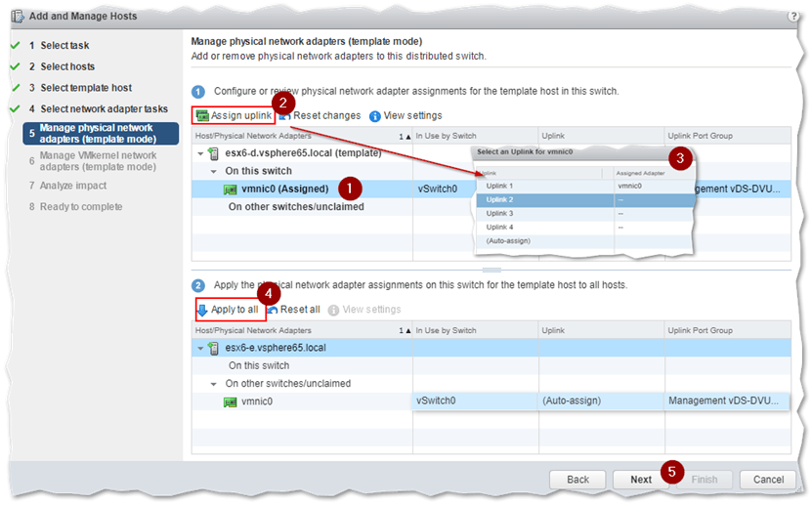Click the Next button
812x505 pixels.
[641, 481]
